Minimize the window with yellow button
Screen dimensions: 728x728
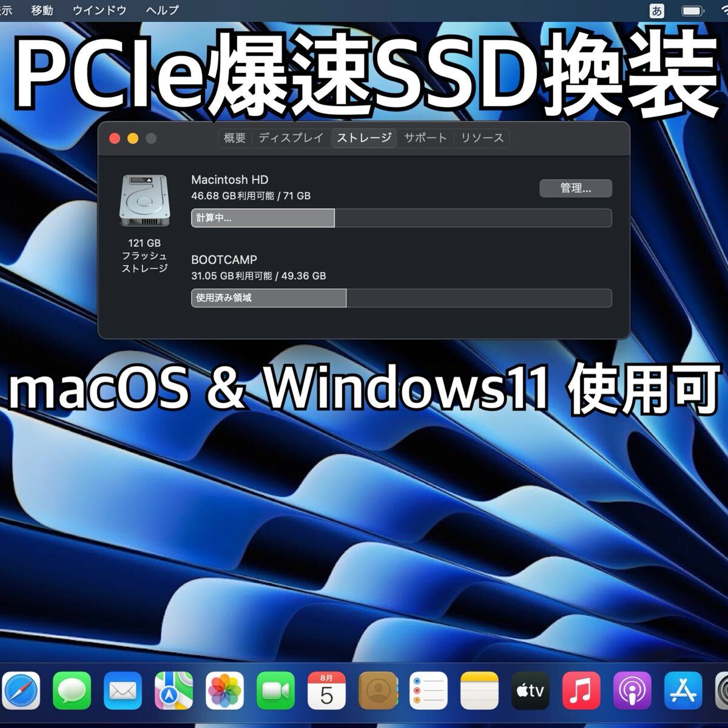coord(133,138)
